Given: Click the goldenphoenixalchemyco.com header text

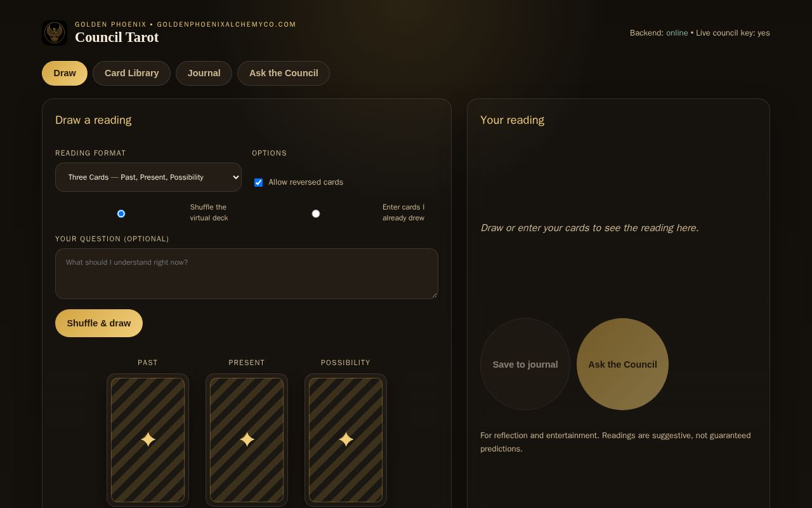Looking at the screenshot, I should coord(226,24).
